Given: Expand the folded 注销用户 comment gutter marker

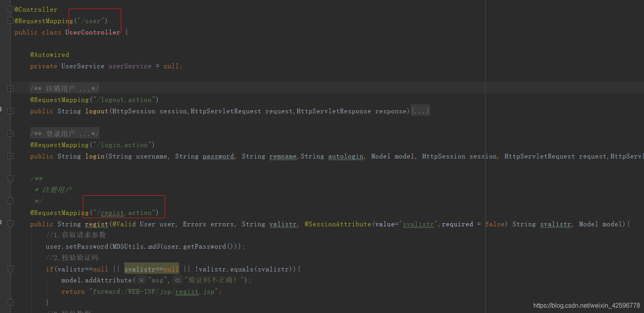Looking at the screenshot, I should tap(11, 89).
